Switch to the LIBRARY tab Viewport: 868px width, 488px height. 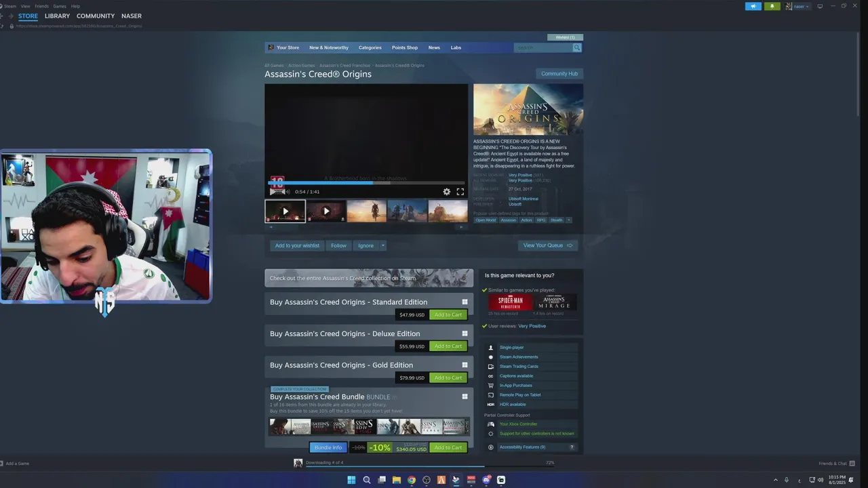[x=57, y=16]
